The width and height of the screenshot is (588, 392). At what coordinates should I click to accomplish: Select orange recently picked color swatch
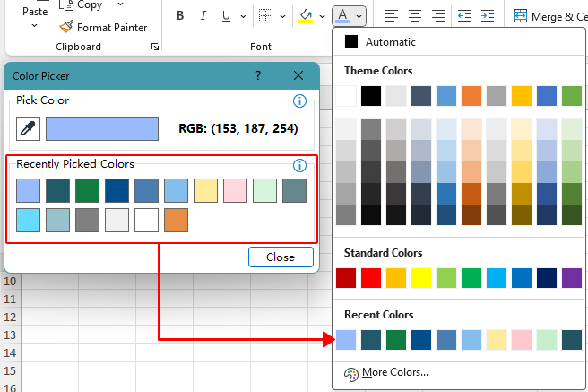click(x=176, y=220)
